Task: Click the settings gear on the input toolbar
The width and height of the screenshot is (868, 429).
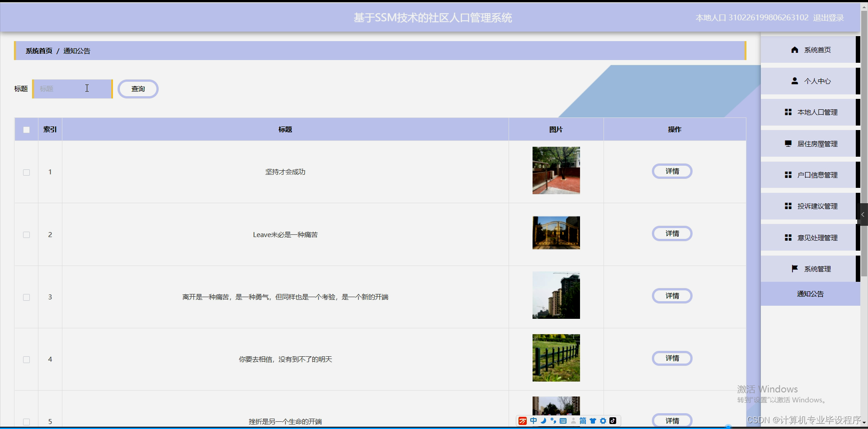Action: tap(603, 421)
